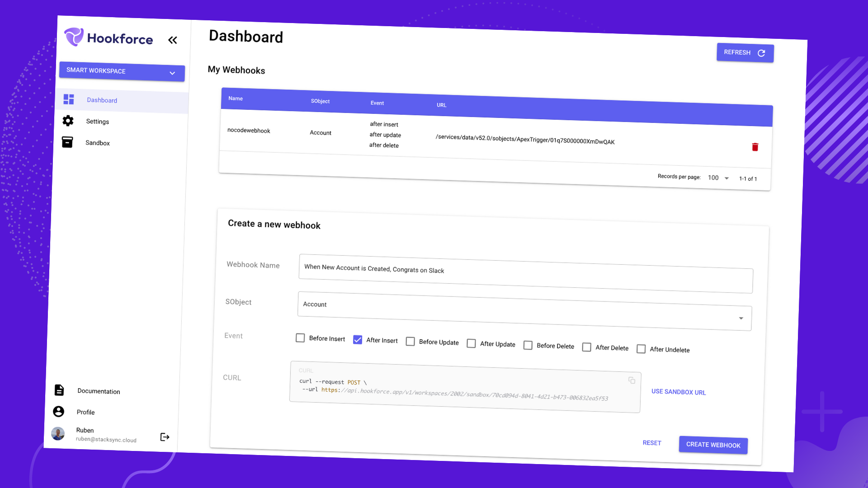Open Documentation link in sidebar
The width and height of the screenshot is (868, 488).
coord(99,391)
